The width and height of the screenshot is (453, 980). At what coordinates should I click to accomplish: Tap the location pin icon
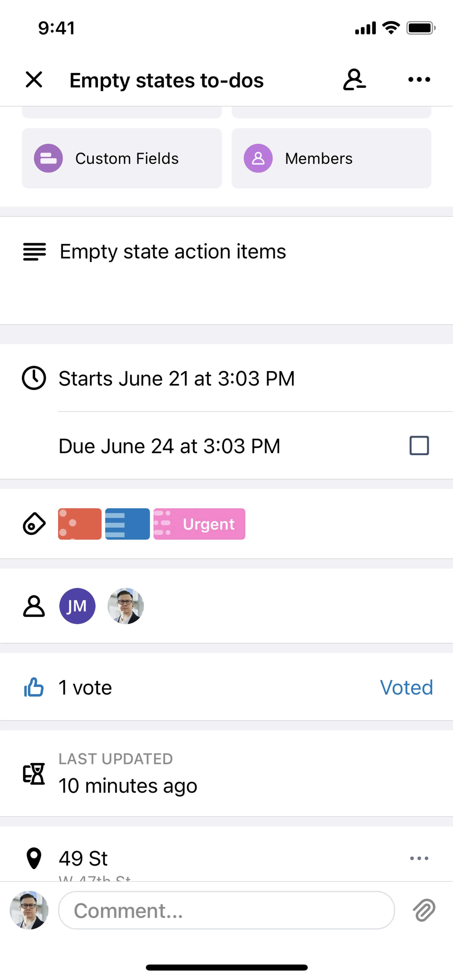34,858
